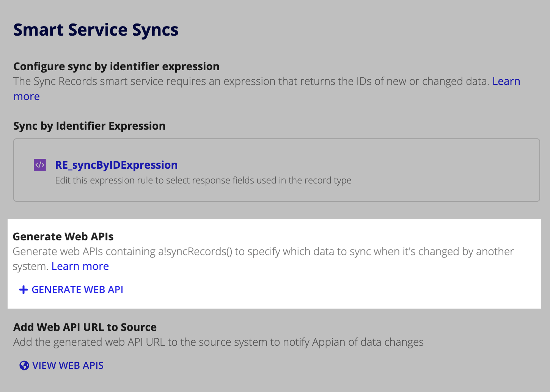The image size is (550, 392).
Task: Select the Configure sync by identifier expression heading
Action: [116, 66]
